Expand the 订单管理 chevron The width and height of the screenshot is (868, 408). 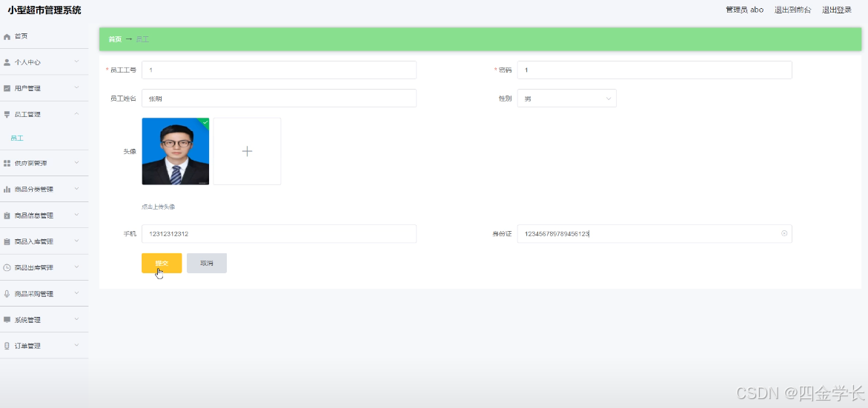pyautogui.click(x=77, y=345)
